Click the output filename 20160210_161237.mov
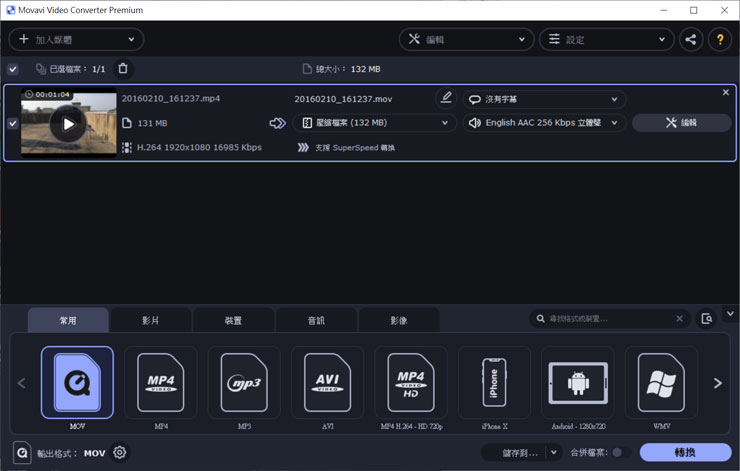 (x=343, y=99)
